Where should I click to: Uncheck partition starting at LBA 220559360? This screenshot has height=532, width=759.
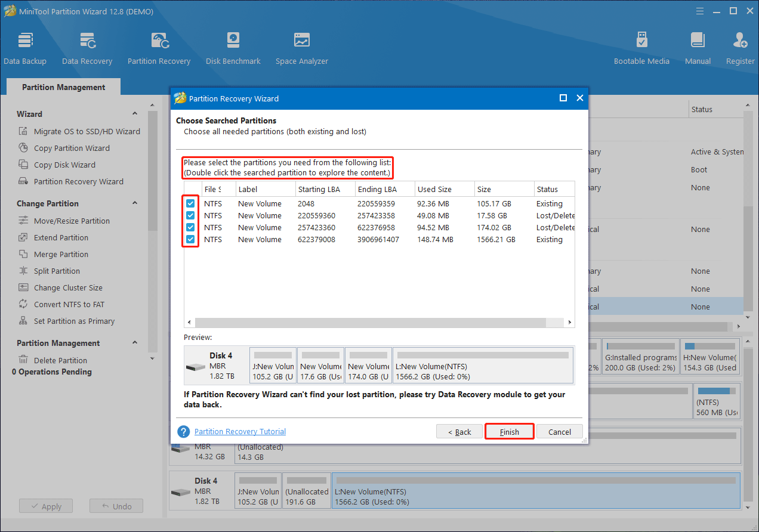[x=190, y=215]
